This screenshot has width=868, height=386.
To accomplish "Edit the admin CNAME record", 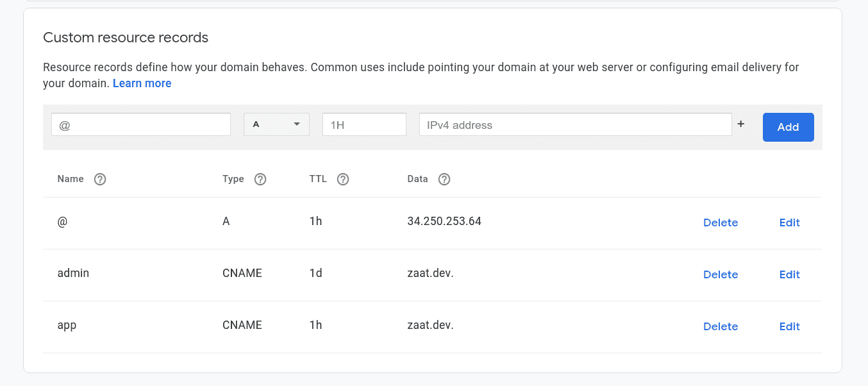I will pos(789,274).
